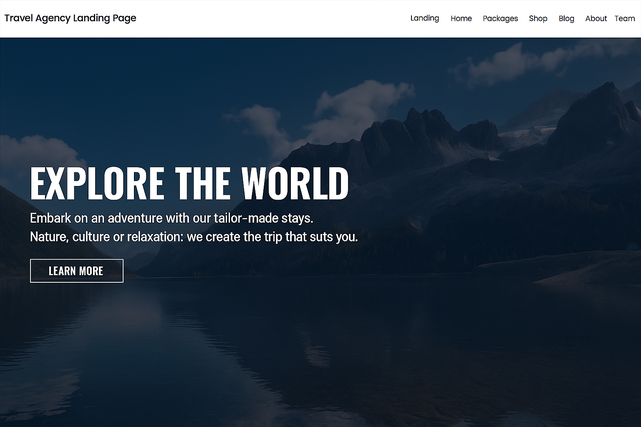Screen dimensions: 641x427
Task: Open the About nav link
Action: [x=596, y=19]
